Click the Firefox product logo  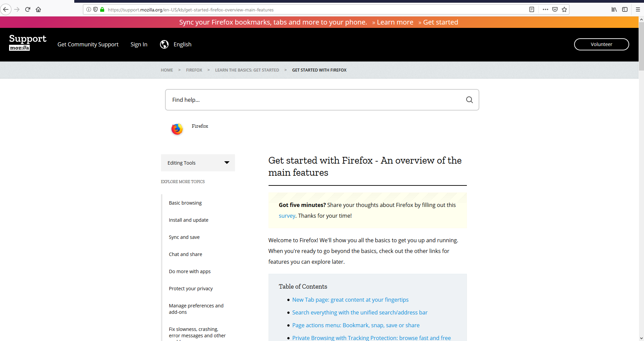[177, 129]
